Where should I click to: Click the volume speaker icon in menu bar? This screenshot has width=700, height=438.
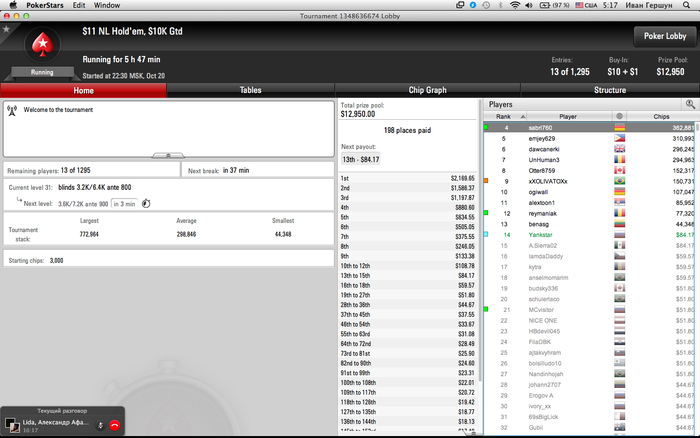[529, 5]
